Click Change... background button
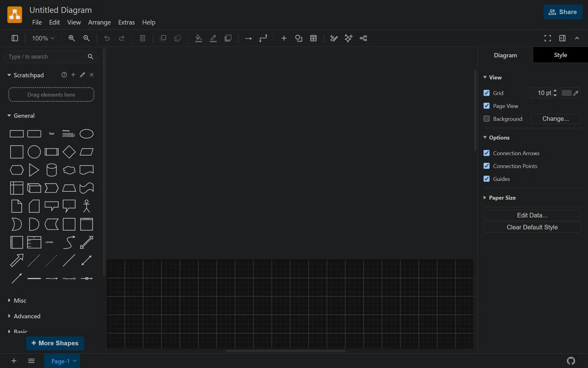 [x=556, y=119]
